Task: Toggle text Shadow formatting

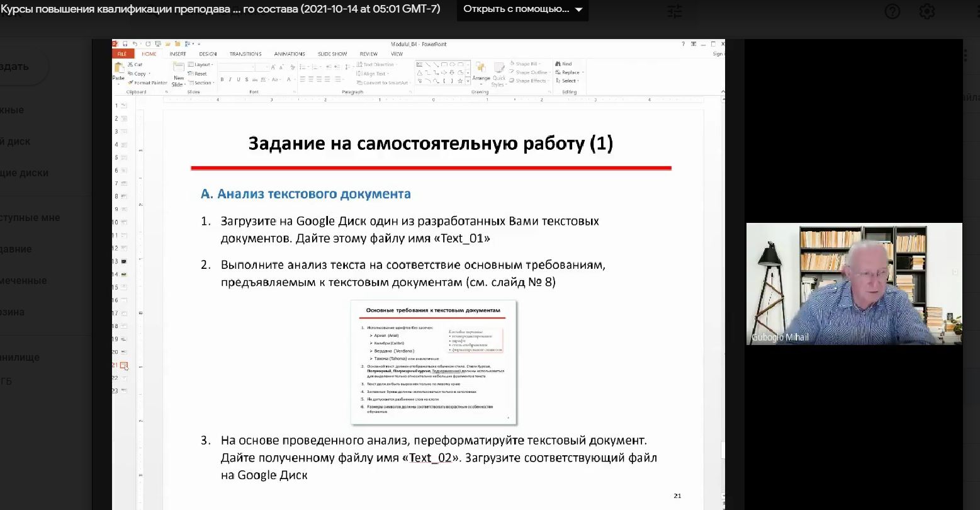Action: point(247,79)
